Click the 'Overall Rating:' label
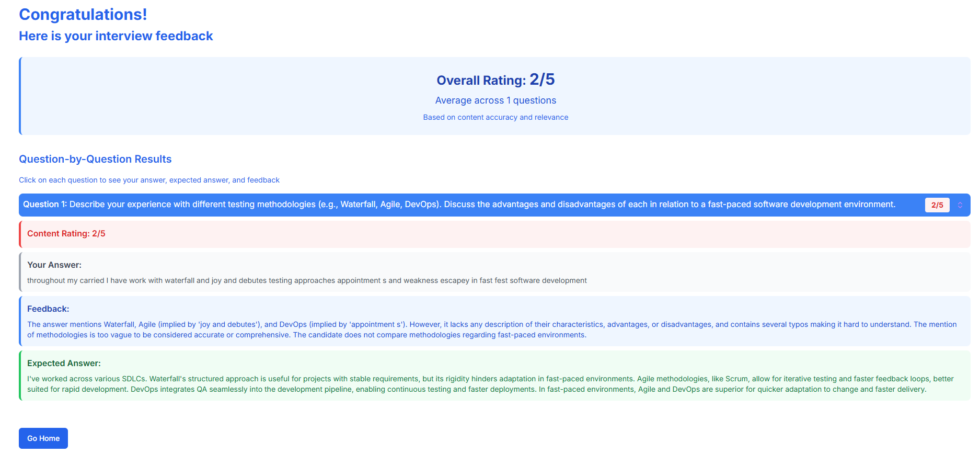 pyautogui.click(x=481, y=81)
